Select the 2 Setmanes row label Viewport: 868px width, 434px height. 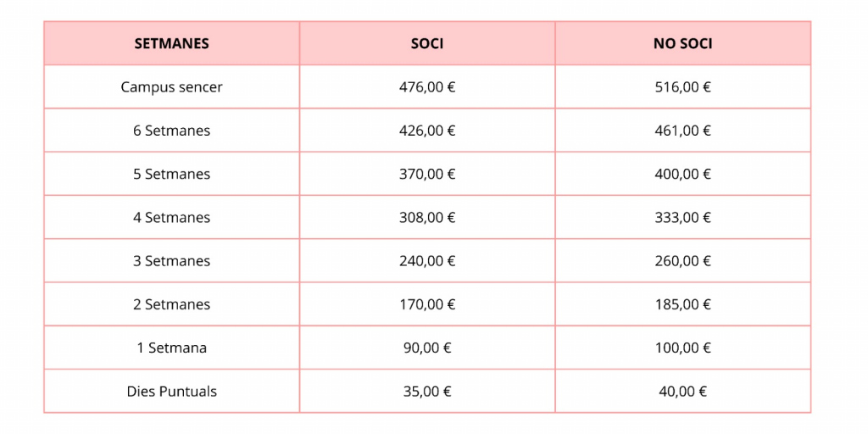171,304
